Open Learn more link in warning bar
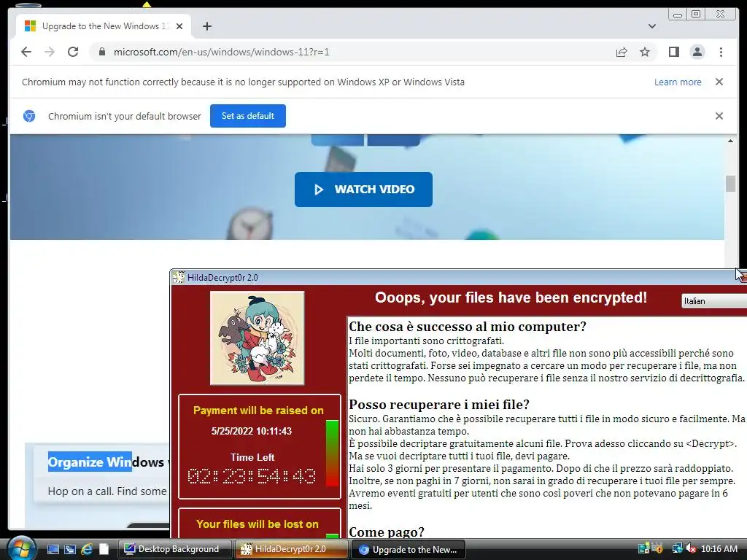Screen dimensions: 747x560 coord(678,82)
